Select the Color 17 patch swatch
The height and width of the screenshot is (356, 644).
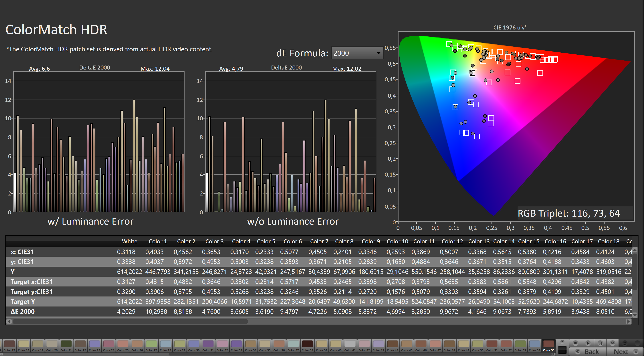[x=9, y=345]
